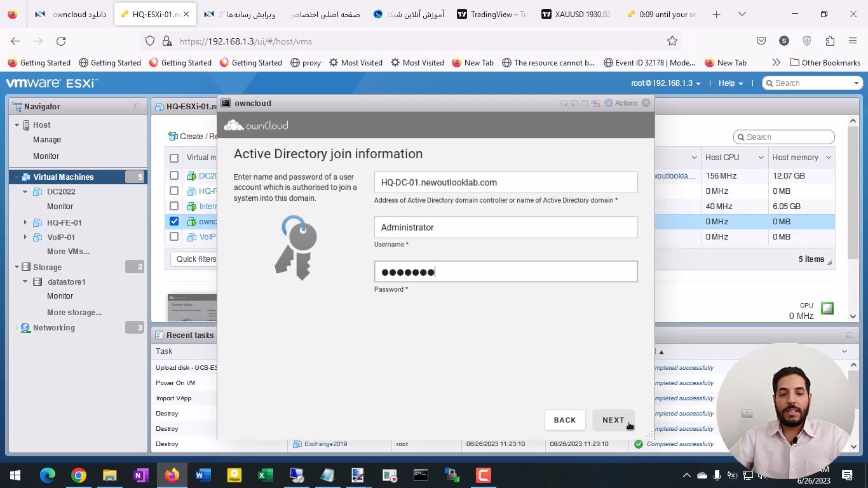Open a new browser tab
This screenshot has height=488, width=868.
coord(717,14)
